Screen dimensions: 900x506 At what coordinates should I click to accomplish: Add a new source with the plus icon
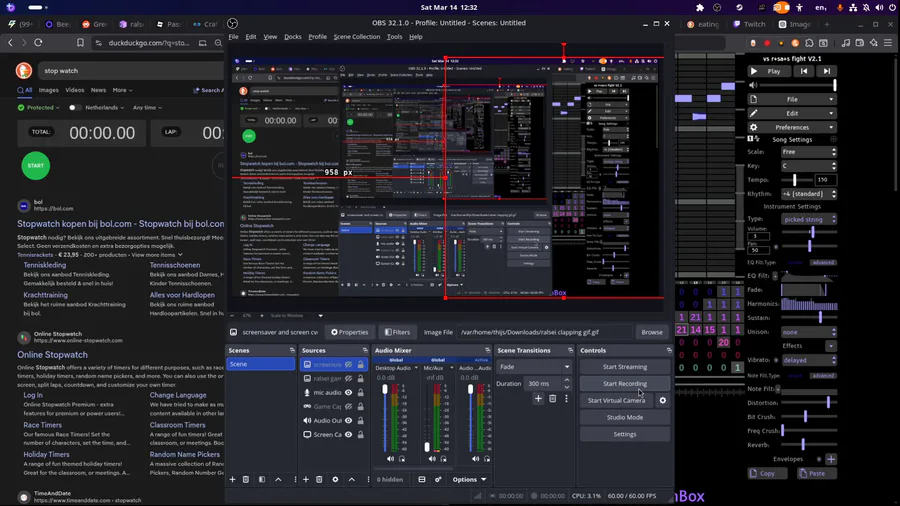tap(306, 480)
